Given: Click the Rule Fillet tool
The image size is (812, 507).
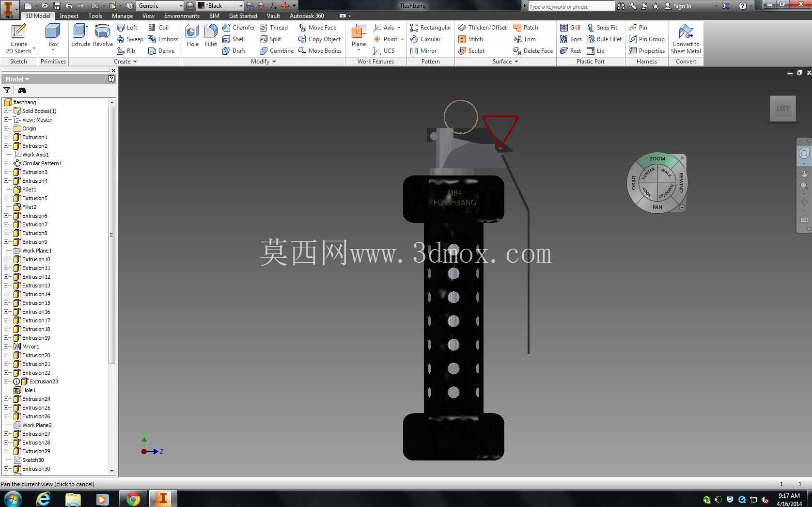Looking at the screenshot, I should (604, 39).
